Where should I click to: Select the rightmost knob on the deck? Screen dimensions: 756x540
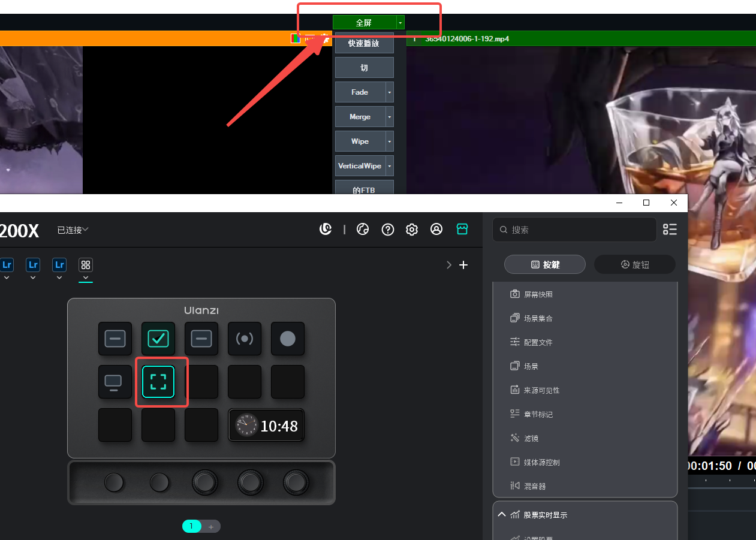[x=296, y=482]
